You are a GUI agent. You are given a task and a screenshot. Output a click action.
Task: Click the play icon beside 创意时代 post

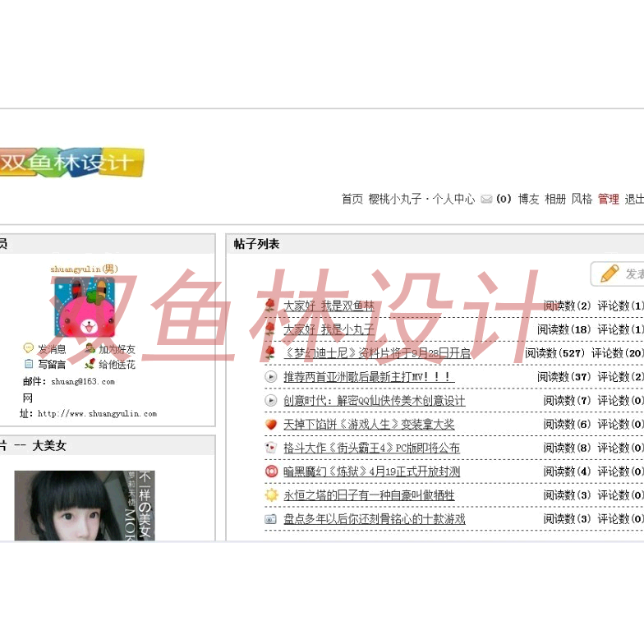pos(271,400)
